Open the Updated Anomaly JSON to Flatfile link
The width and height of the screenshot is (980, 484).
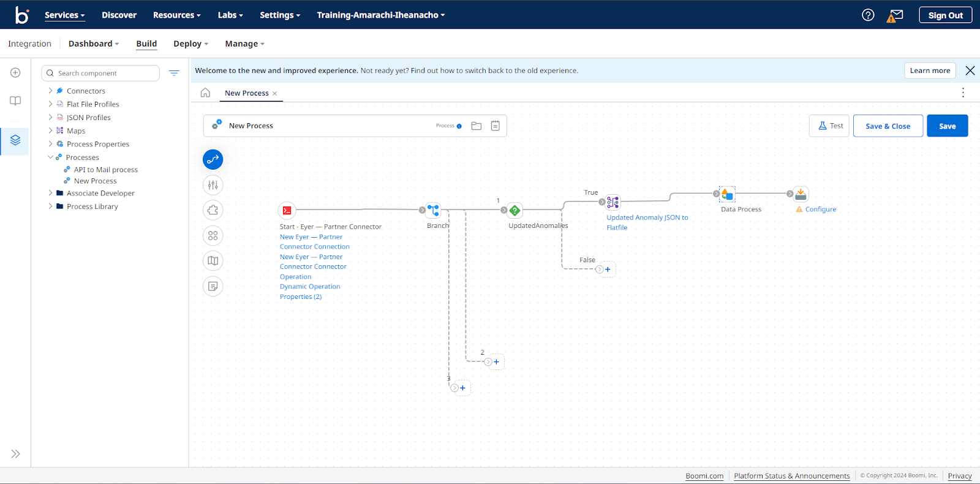(x=647, y=222)
